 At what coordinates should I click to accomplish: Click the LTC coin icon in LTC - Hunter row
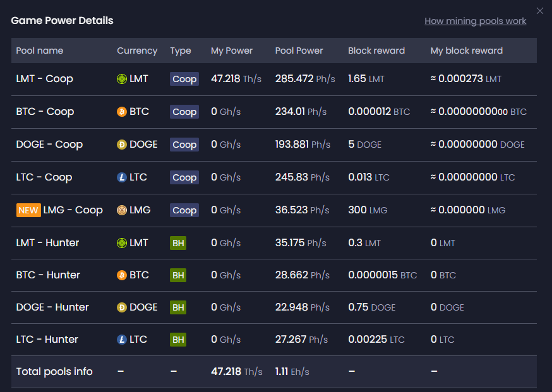(122, 340)
